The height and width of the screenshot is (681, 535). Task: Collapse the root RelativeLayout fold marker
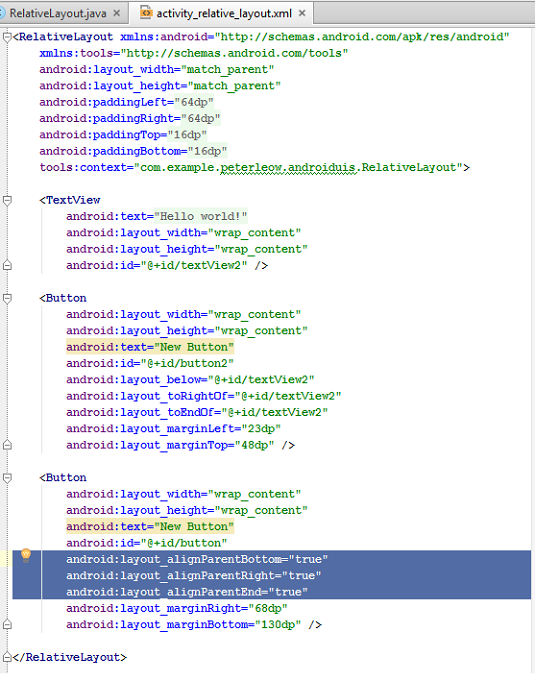pyautogui.click(x=7, y=37)
